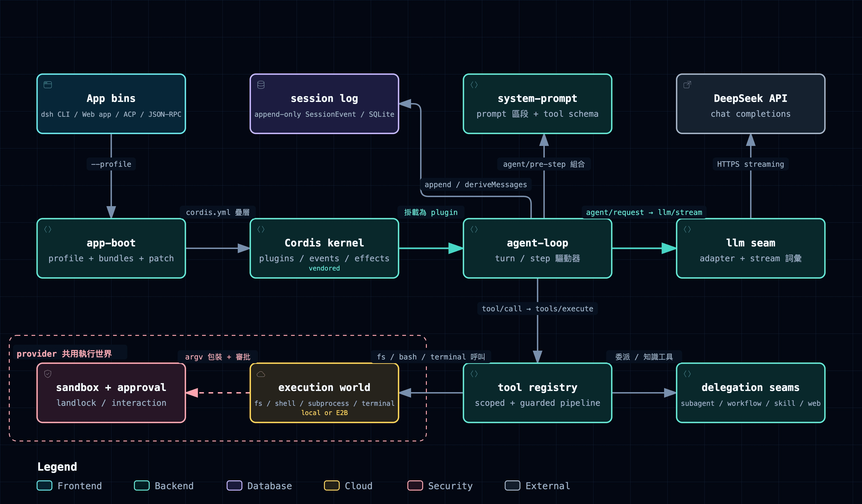Click the 'Security' legend label
Screen dimensions: 862x504
pyautogui.click(x=450, y=486)
